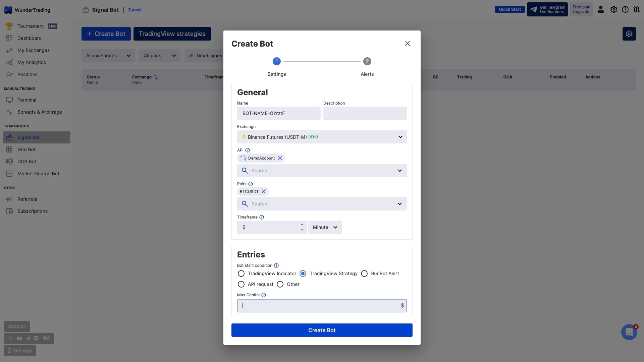Viewport: 644px width, 362px height.
Task: Click the Bot start condition help icon
Action: point(276,265)
